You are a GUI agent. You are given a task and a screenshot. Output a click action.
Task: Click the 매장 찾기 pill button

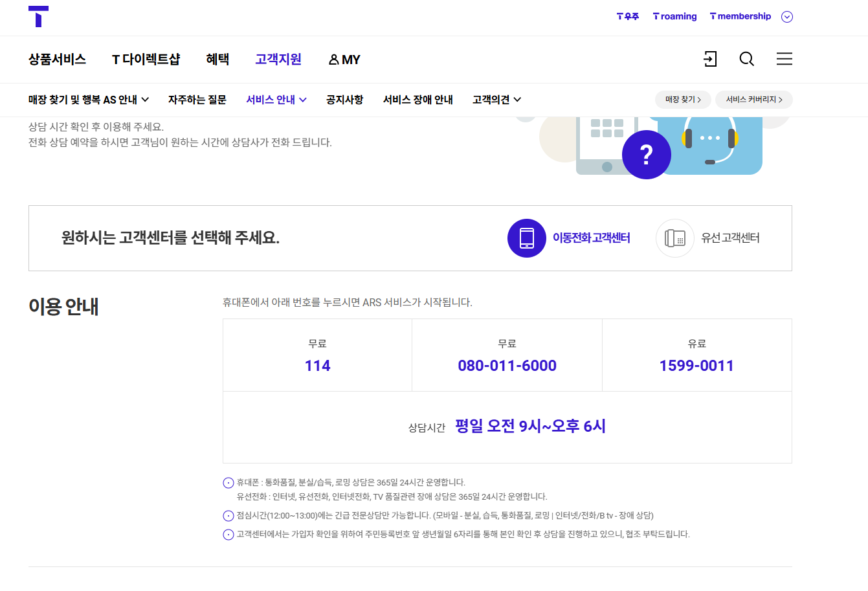(683, 100)
